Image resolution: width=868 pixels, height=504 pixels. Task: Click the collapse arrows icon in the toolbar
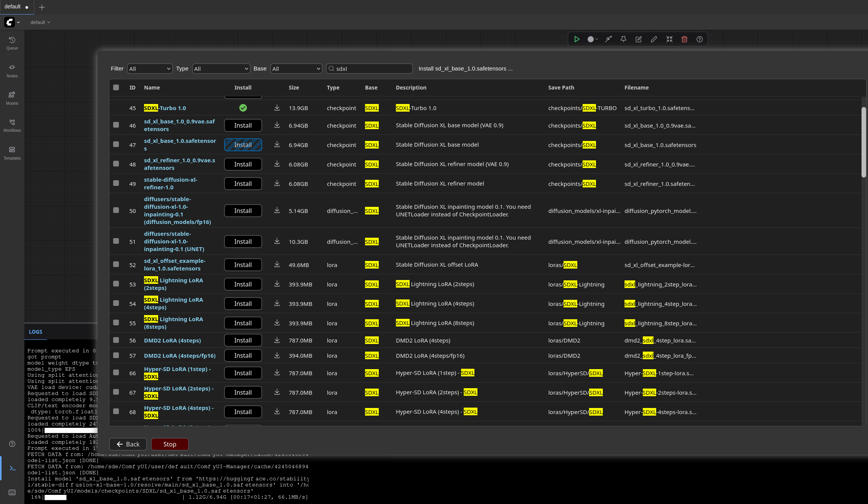coord(669,39)
